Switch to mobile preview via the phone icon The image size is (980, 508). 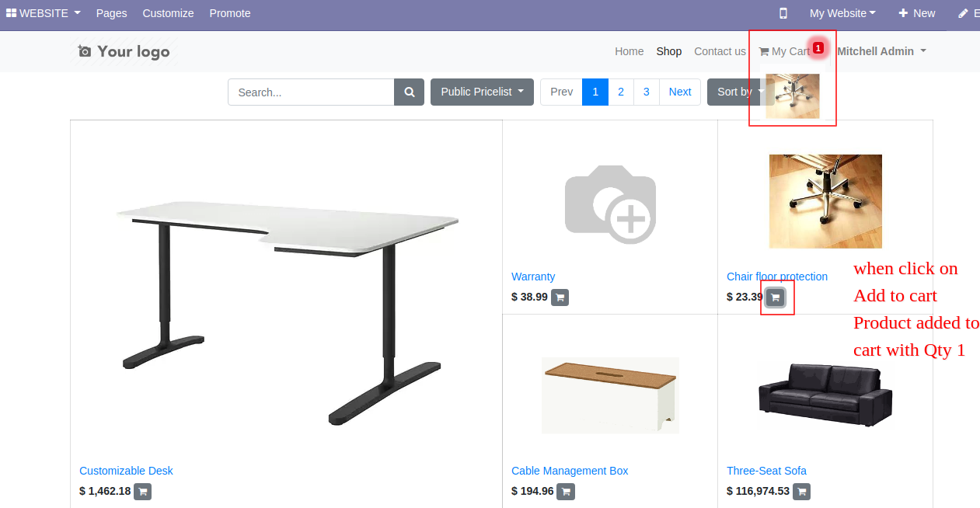coord(783,13)
